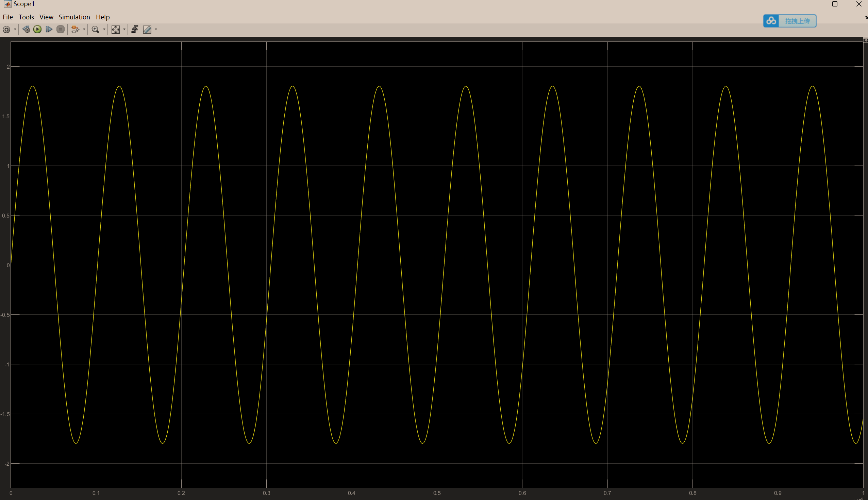Screen dimensions: 868x500
Task: Open the File menu
Action: point(7,17)
